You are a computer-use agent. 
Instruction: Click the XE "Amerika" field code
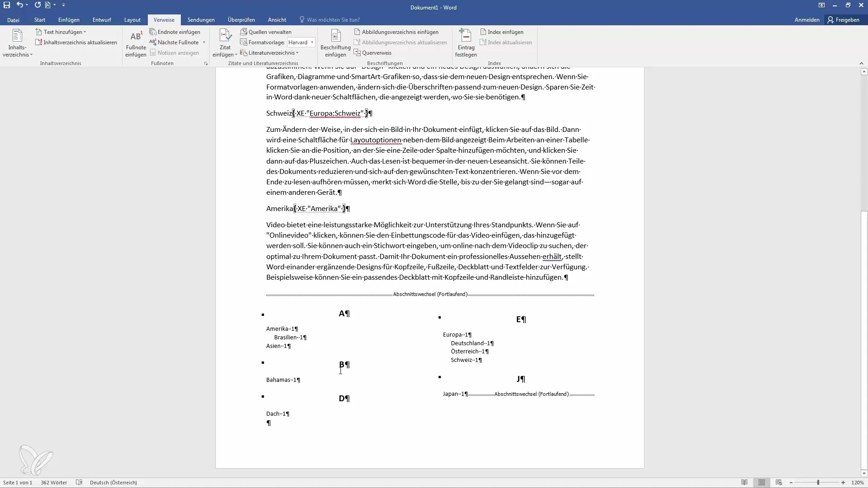320,208
